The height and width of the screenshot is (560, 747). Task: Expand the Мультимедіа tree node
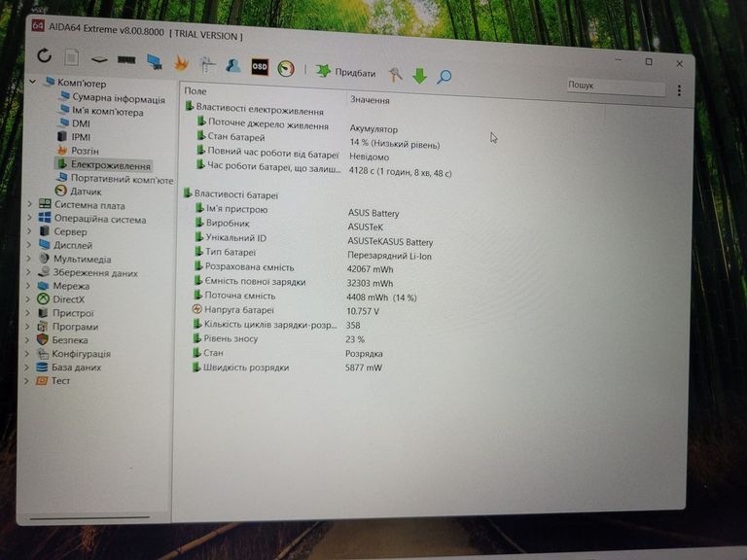click(x=29, y=260)
